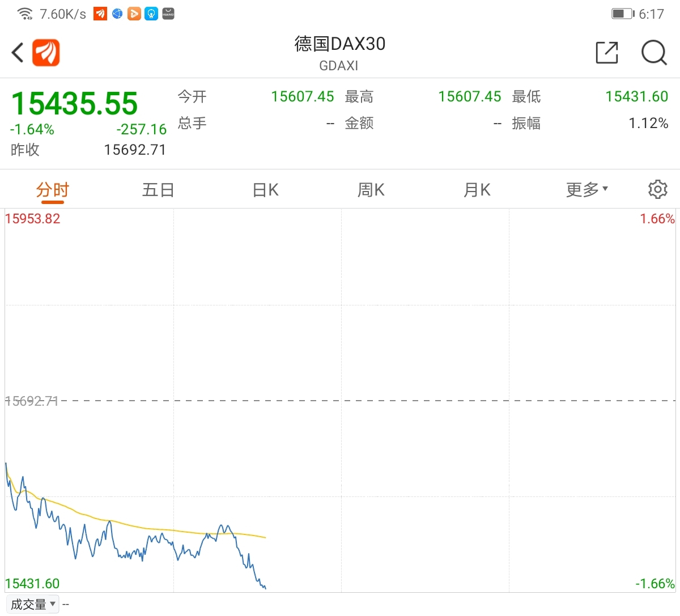Select the 月K chart tab
The height and width of the screenshot is (616, 680).
[x=477, y=190]
